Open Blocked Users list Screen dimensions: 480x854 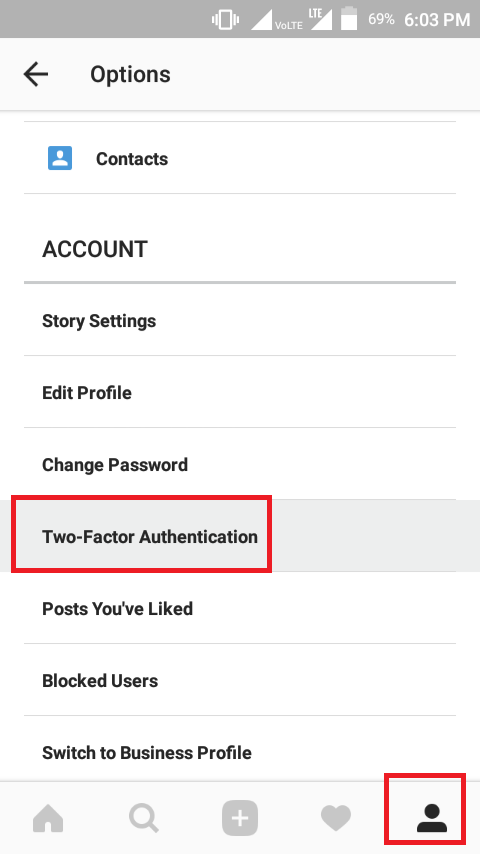tap(240, 680)
